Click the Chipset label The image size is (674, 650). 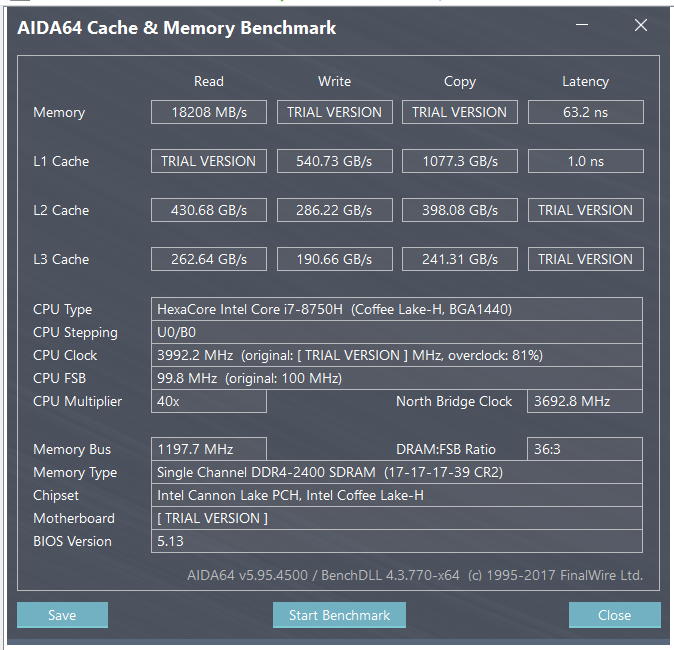point(56,496)
